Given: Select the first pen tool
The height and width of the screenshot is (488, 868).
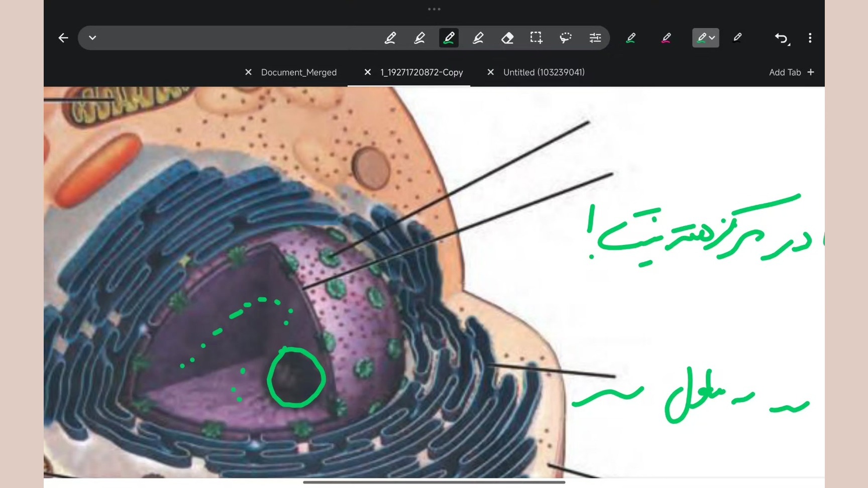Looking at the screenshot, I should (390, 38).
